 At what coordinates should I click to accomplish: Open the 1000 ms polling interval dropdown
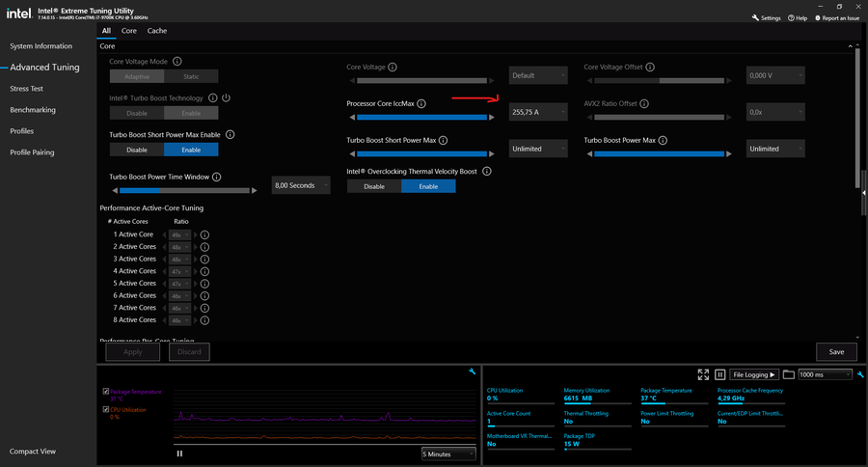tap(825, 375)
